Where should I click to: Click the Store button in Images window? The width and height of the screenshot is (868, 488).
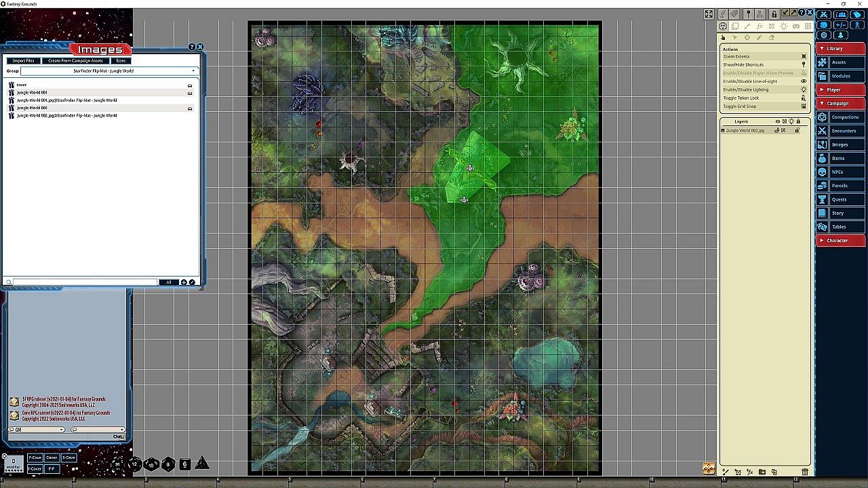[x=121, y=61]
